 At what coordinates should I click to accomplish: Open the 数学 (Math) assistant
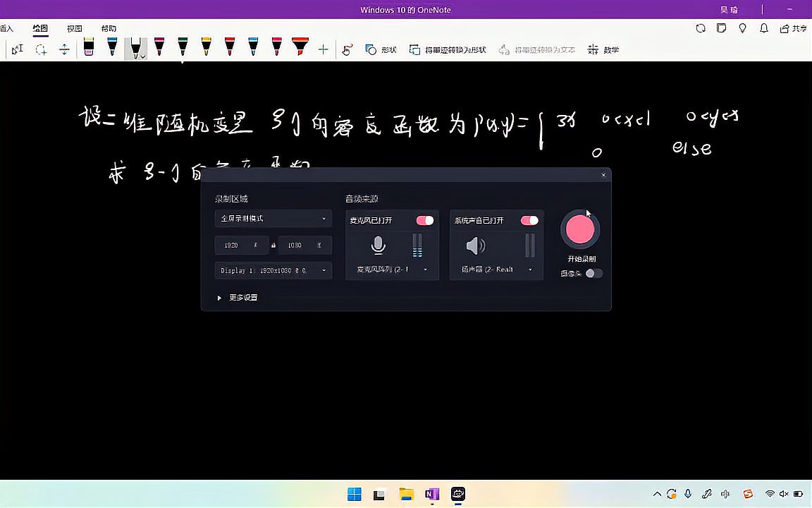(x=603, y=49)
